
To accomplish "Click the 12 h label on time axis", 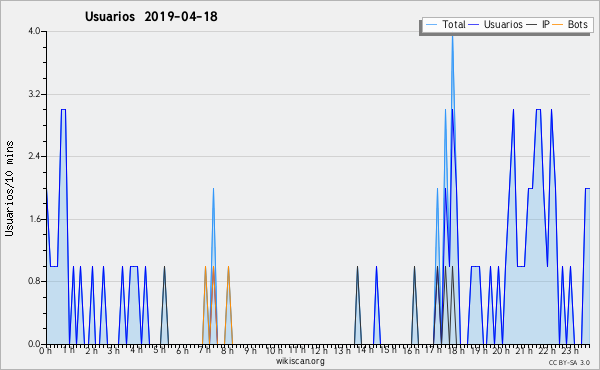I will [x=318, y=351].
